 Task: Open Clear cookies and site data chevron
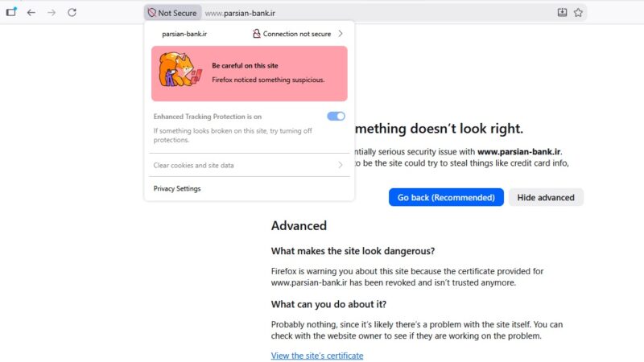[x=341, y=165]
